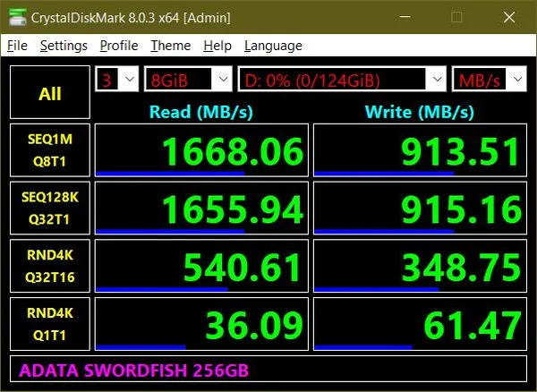
Task: Open the Settings menu
Action: click(64, 46)
